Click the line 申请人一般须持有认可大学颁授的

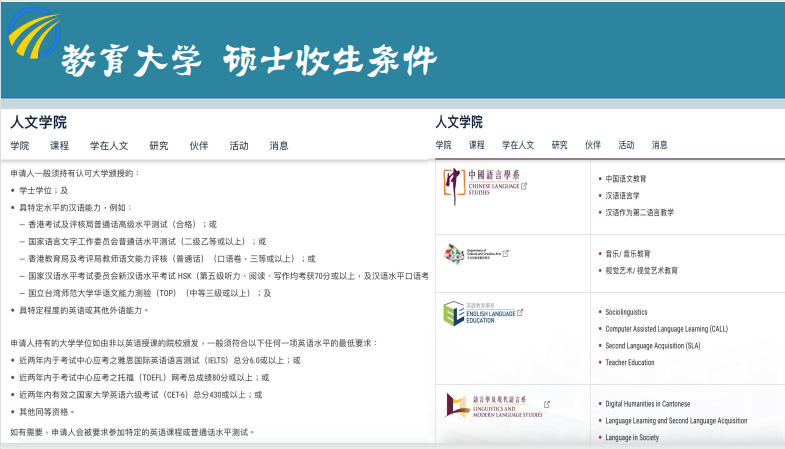click(75, 173)
